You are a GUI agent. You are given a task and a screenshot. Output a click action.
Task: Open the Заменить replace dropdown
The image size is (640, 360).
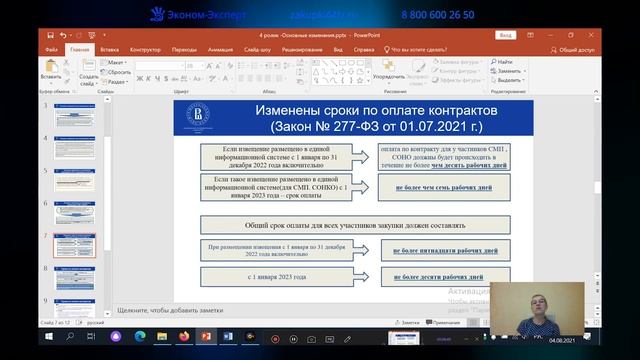click(x=508, y=71)
